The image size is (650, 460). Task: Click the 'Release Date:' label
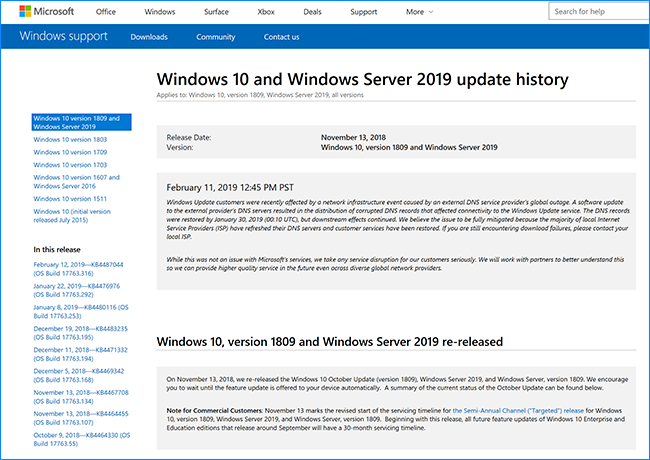pos(189,137)
